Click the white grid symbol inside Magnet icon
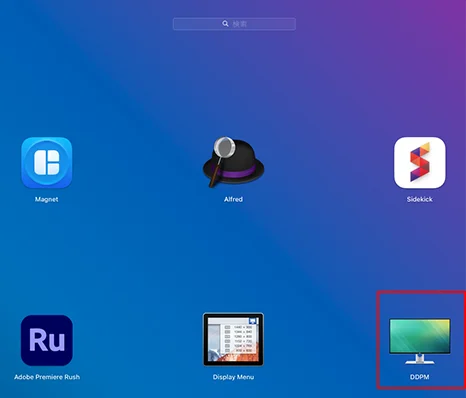466x398 pixels. [x=47, y=163]
